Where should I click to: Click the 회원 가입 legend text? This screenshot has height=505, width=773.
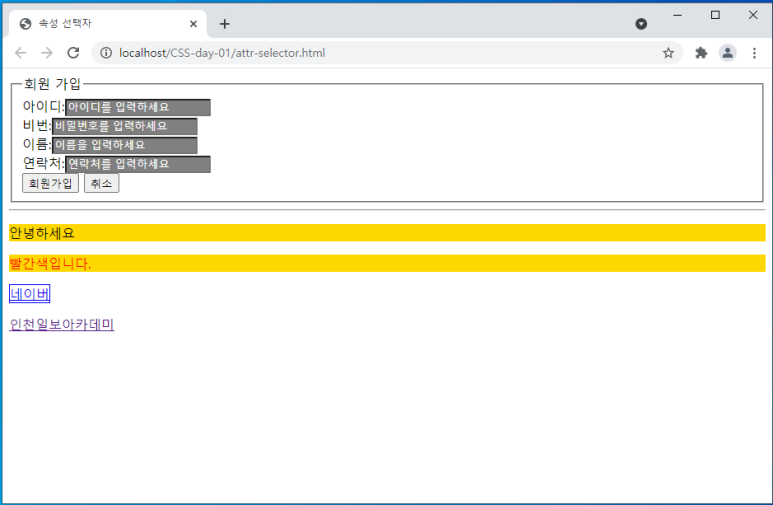coord(52,84)
